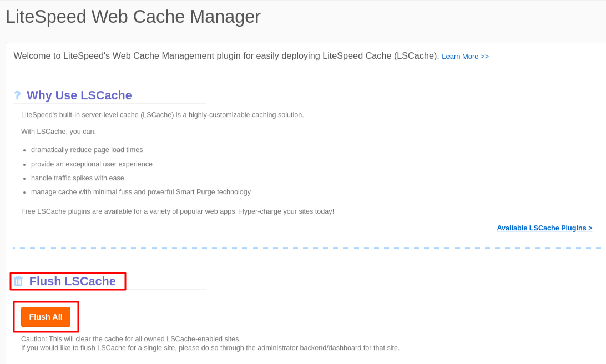Click the welcome message about Web Cache Management plugin
The image size is (606, 364).
(226, 56)
